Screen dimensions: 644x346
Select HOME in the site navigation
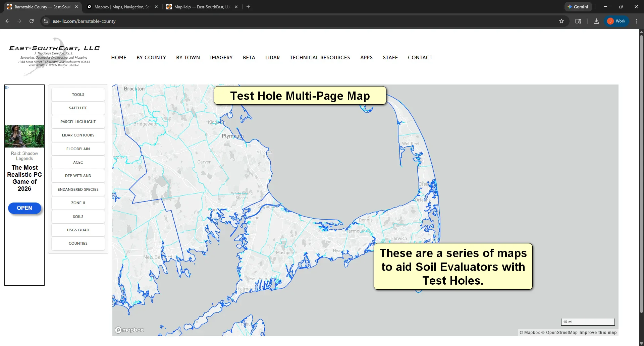point(119,57)
